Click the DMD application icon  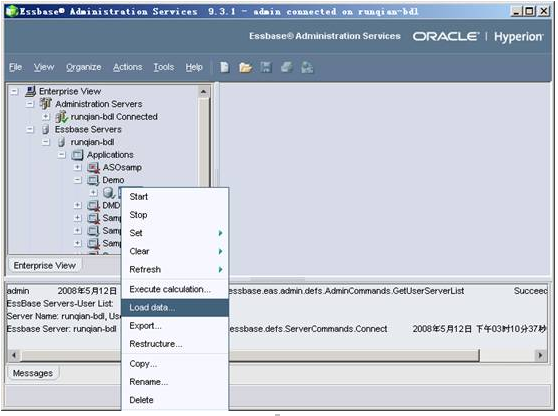pyautogui.click(x=93, y=205)
